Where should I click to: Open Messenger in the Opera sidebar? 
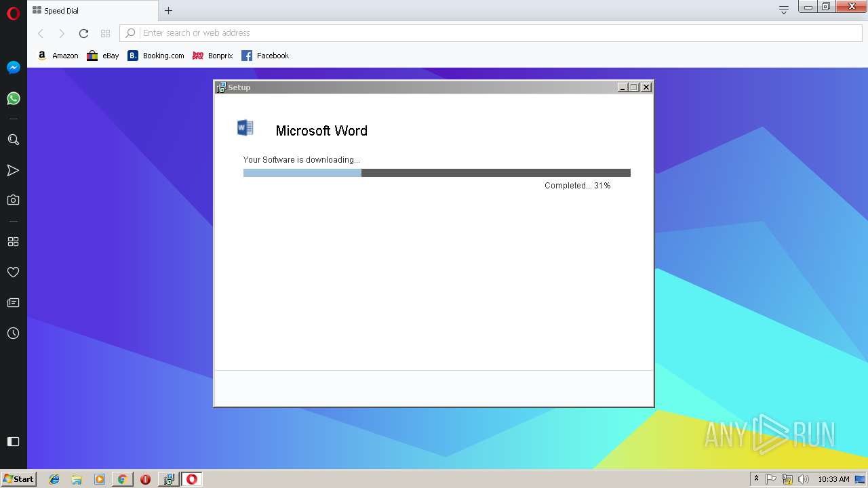[13, 68]
